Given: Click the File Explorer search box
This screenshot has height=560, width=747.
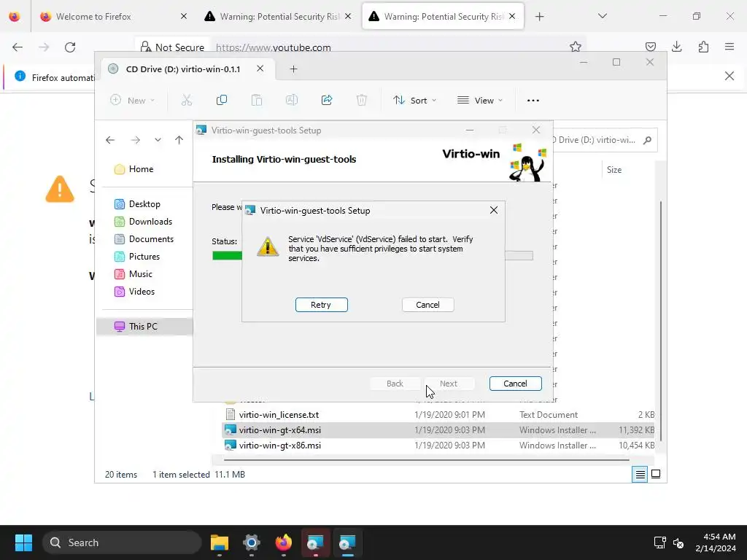Looking at the screenshot, I should (x=605, y=140).
